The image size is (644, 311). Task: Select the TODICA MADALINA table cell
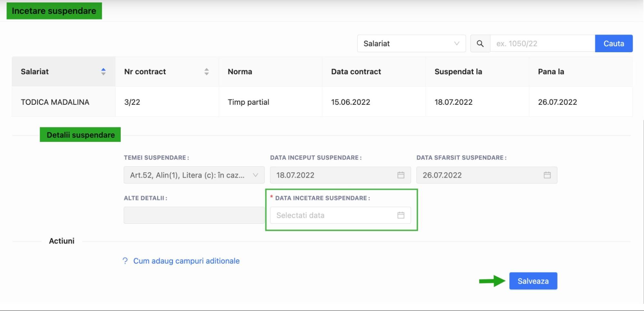click(63, 102)
